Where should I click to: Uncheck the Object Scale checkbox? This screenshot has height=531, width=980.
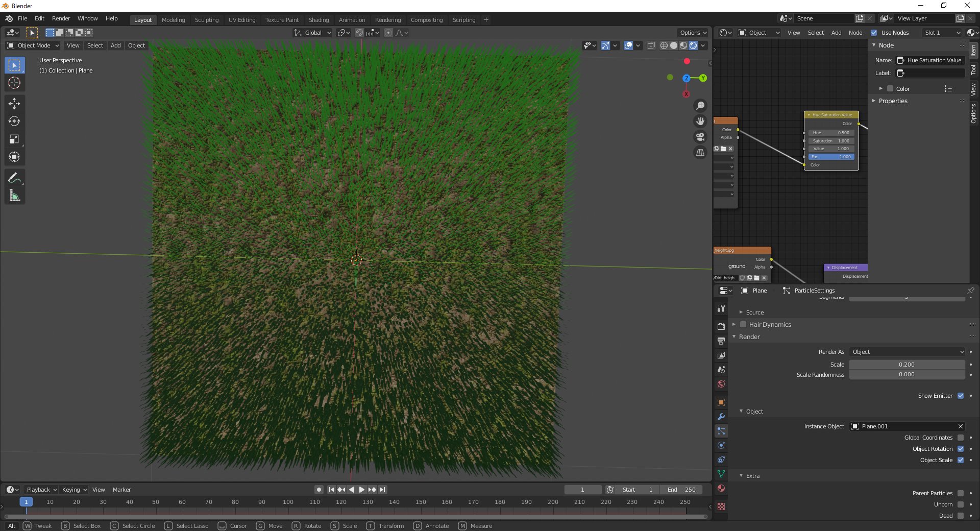(961, 460)
